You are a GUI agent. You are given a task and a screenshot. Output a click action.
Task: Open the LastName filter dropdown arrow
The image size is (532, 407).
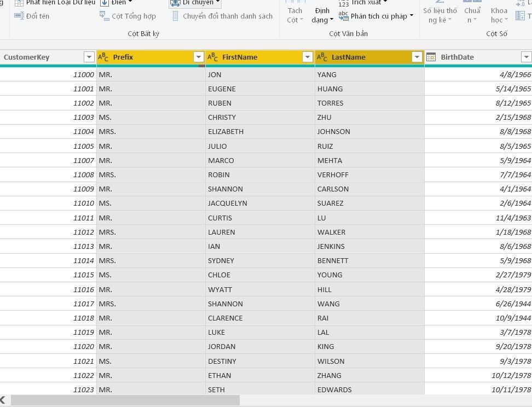(x=417, y=56)
